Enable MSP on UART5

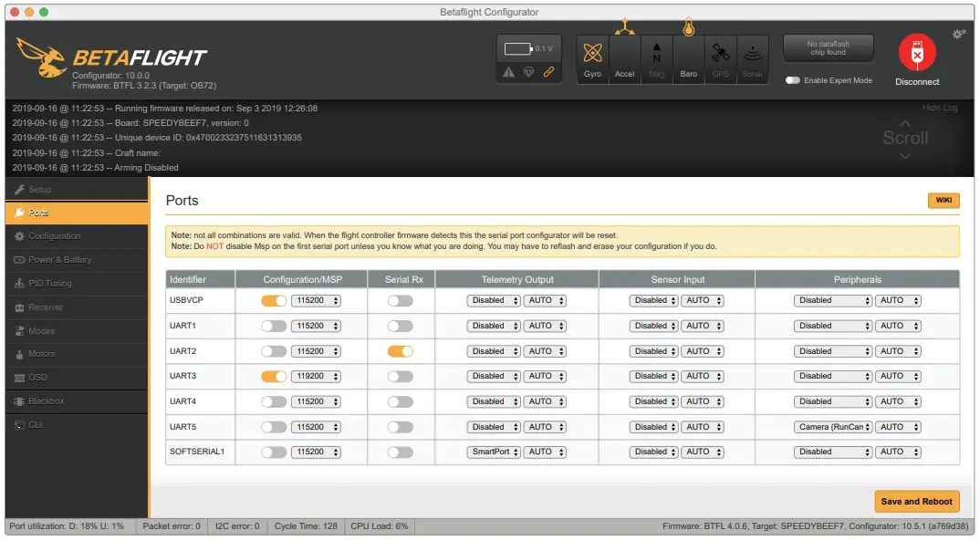pyautogui.click(x=274, y=427)
